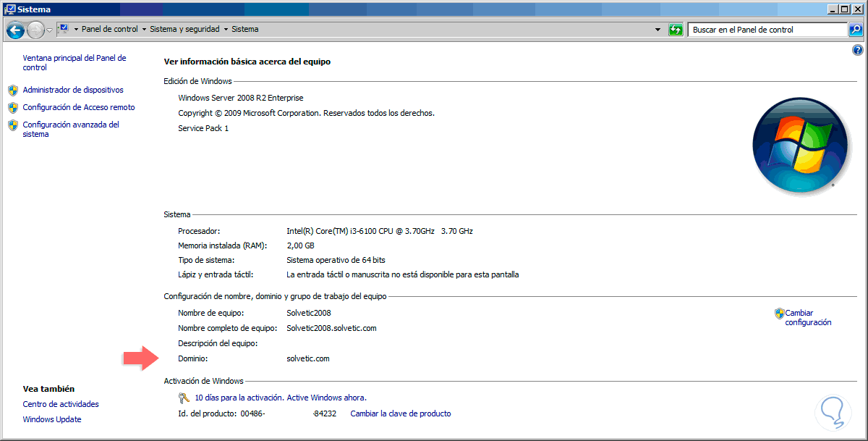The image size is (868, 441).
Task: Expand the arrow before Panel de control
Action: 76,30
